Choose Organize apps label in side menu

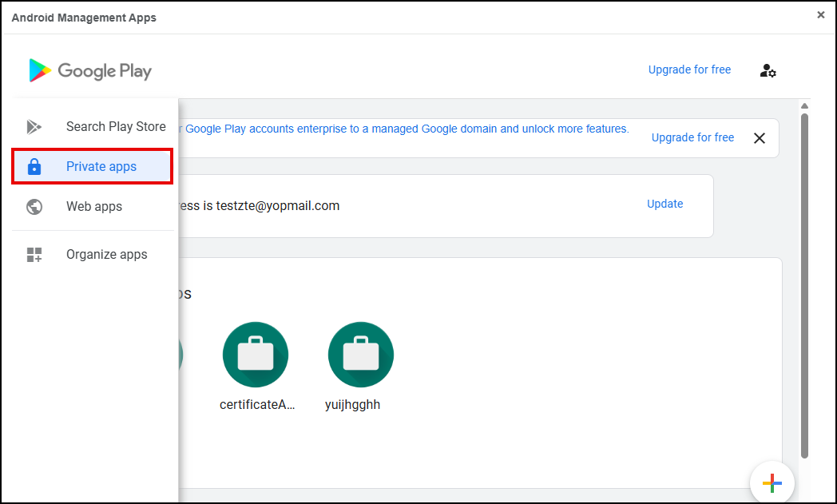pyautogui.click(x=107, y=255)
